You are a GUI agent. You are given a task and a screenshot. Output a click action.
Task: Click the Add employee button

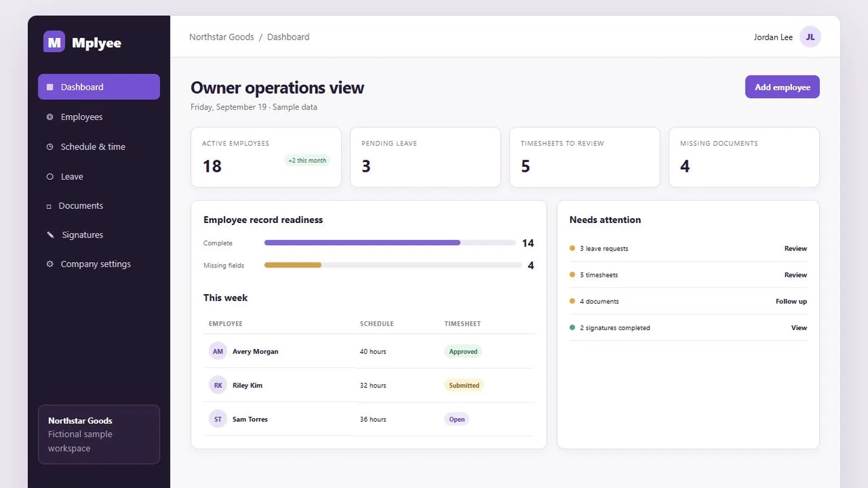782,87
